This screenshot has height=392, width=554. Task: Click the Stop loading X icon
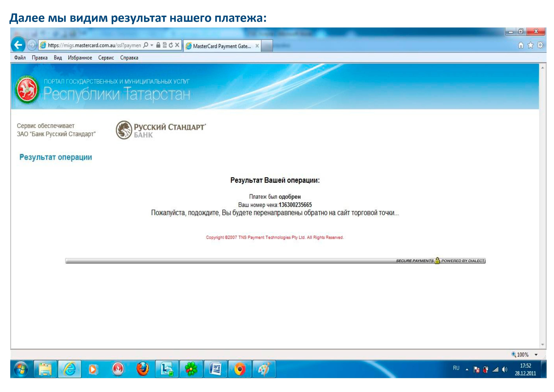click(177, 45)
